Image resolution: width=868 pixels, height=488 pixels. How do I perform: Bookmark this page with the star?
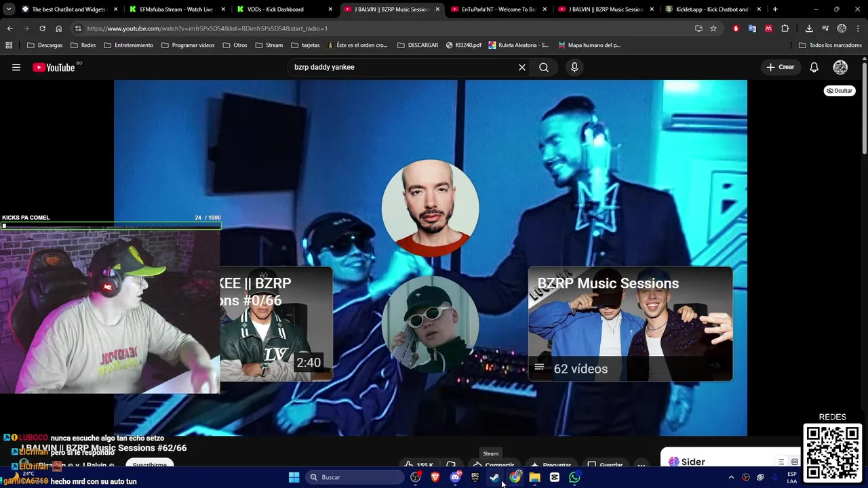[713, 28]
